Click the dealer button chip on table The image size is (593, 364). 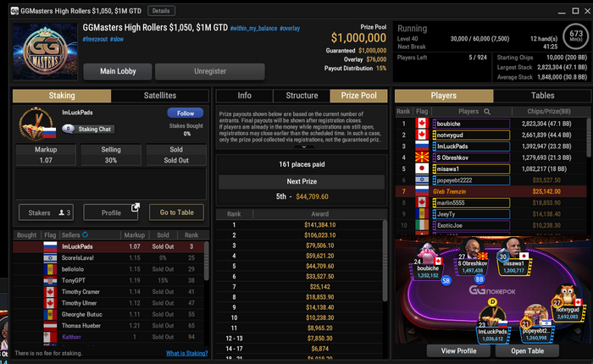pos(492,301)
